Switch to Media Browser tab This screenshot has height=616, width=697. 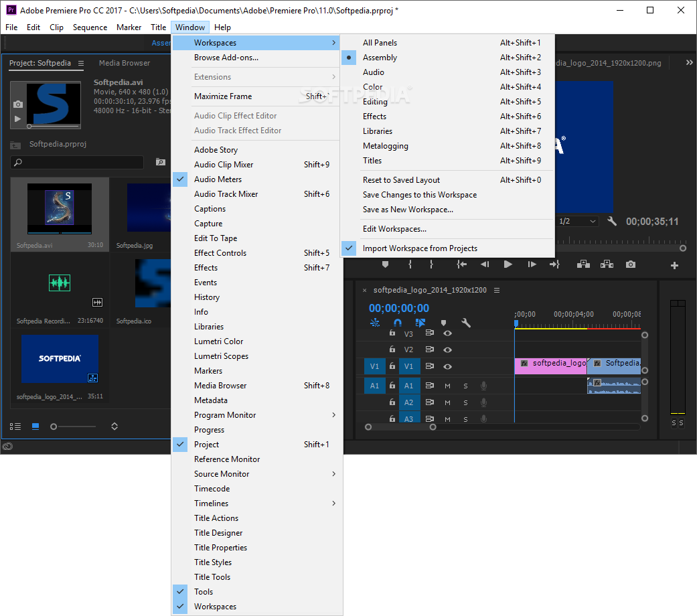pyautogui.click(x=125, y=63)
